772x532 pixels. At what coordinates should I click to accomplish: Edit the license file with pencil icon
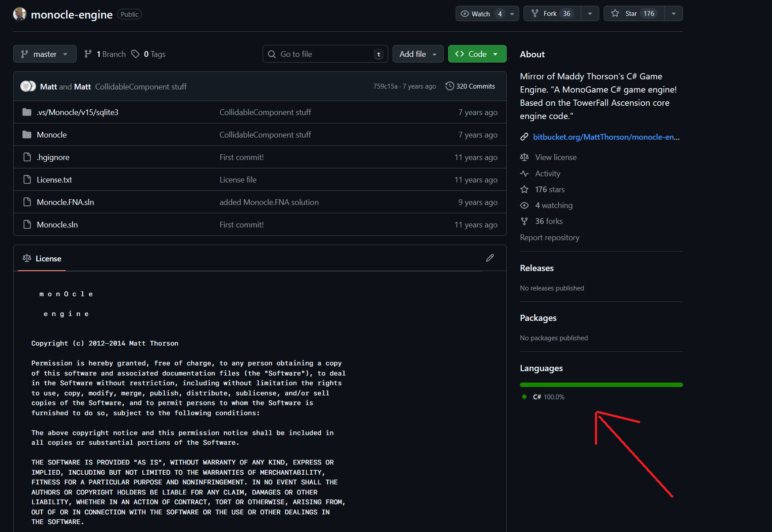[490, 258]
